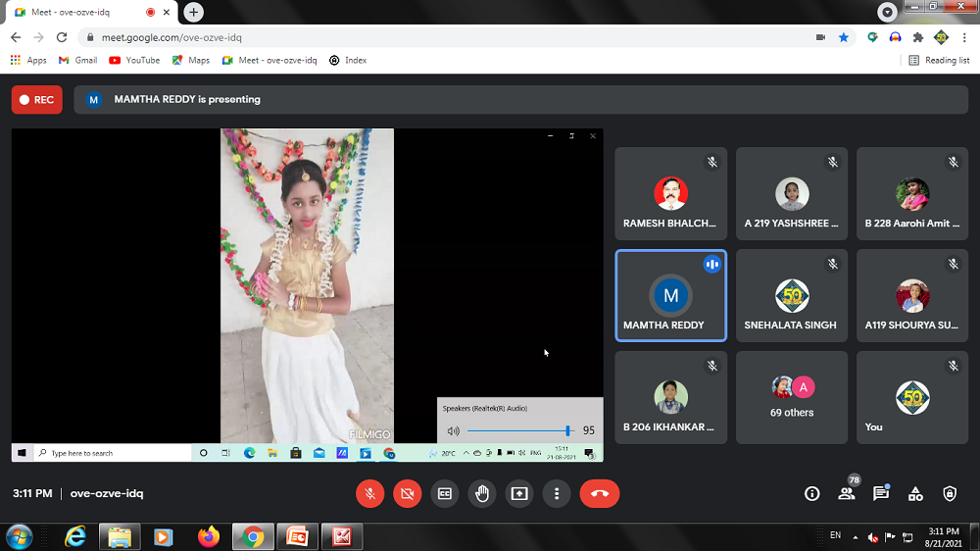980x551 pixels.
Task: Open the Reading list
Action: (939, 60)
